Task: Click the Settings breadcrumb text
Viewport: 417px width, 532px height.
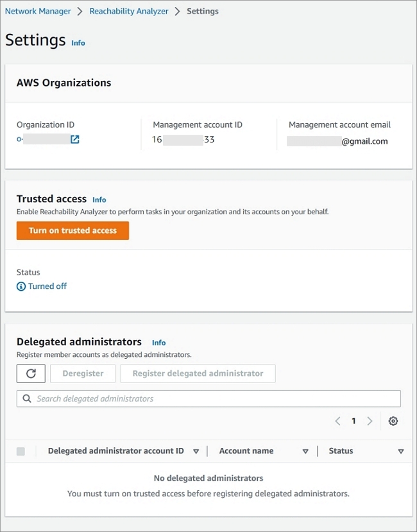Action: [x=203, y=11]
